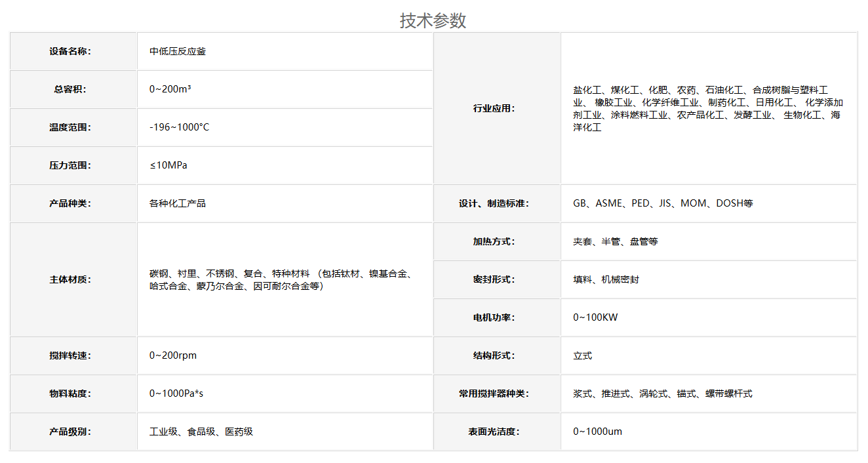868x463 pixels.
Task: Click the standards value GB、ASME、PED
Action: pyautogui.click(x=663, y=203)
